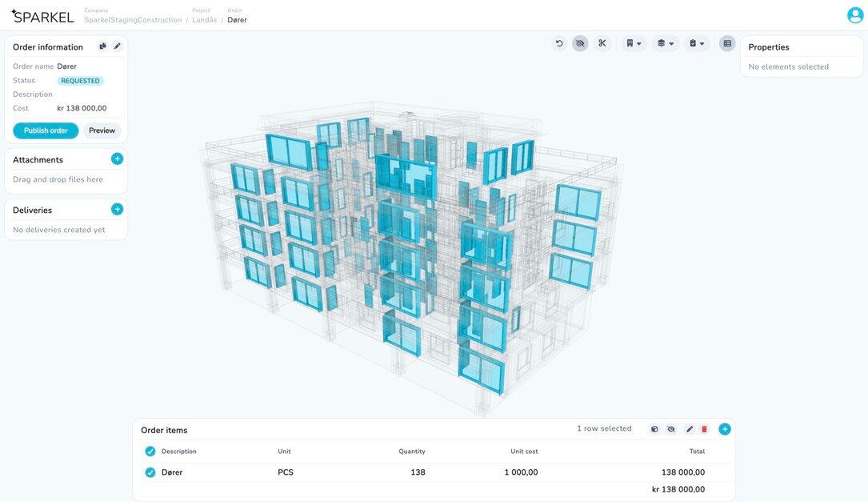Click the duplicate order icon
868x502 pixels.
102,46
